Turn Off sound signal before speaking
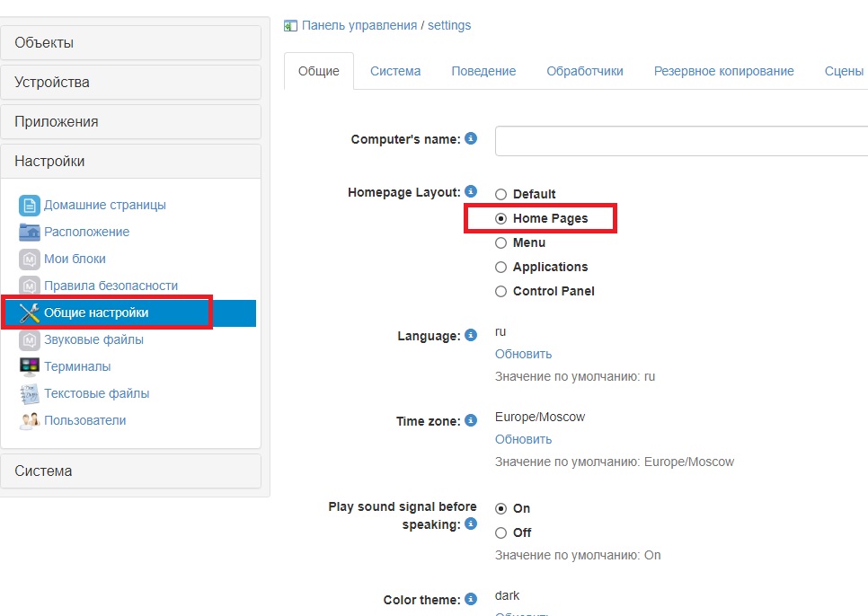The height and width of the screenshot is (616, 868). click(501, 532)
